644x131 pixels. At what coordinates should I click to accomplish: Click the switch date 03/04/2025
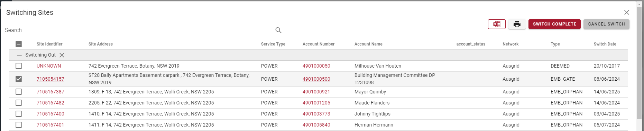point(607,114)
